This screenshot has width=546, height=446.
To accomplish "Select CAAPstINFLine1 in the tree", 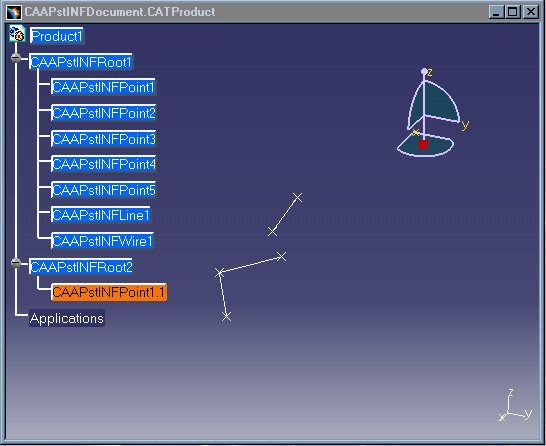I will pos(101,215).
